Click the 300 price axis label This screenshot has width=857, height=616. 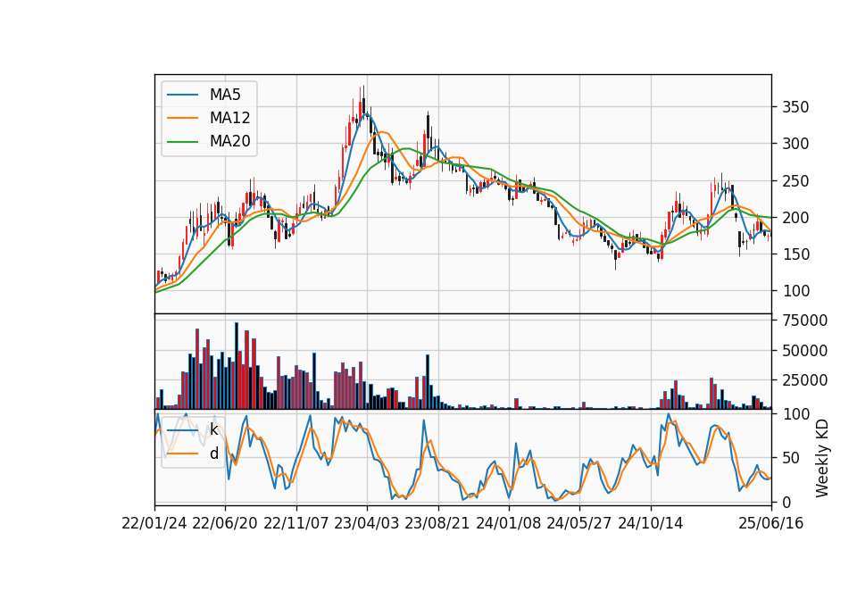point(795,144)
